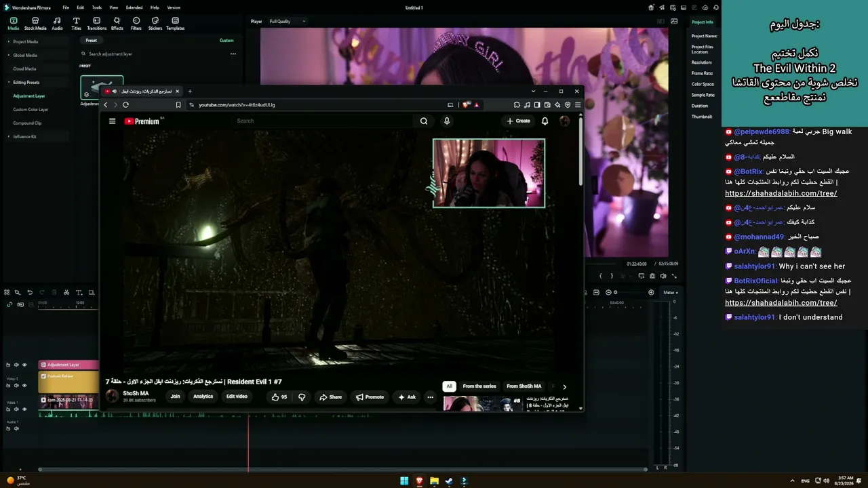
Task: Open the browser tab list dropdown
Action: click(533, 91)
